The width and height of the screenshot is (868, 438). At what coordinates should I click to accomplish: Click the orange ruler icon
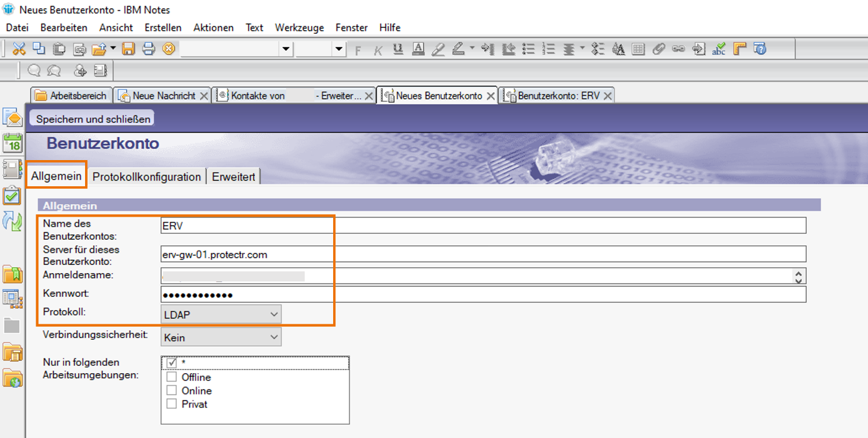coord(739,49)
